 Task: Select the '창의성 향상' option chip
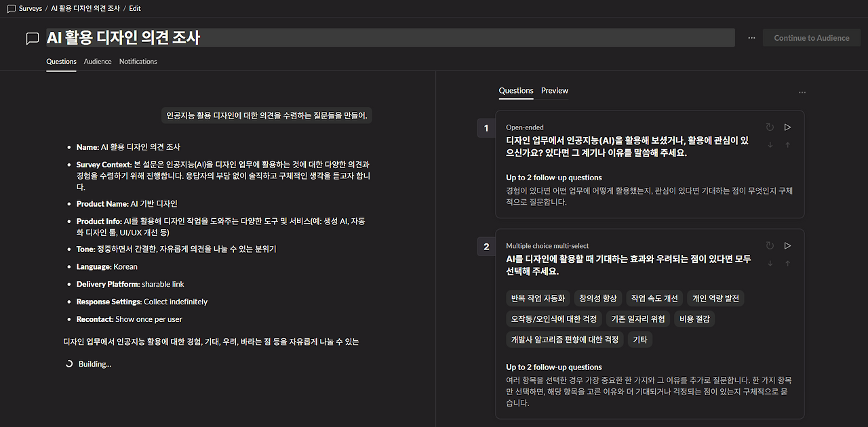click(x=597, y=298)
